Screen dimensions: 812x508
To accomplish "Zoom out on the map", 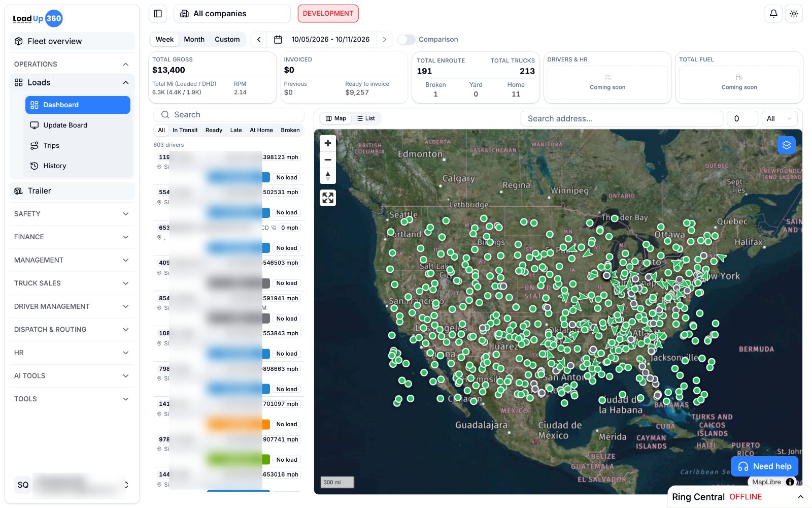I will click(x=328, y=160).
